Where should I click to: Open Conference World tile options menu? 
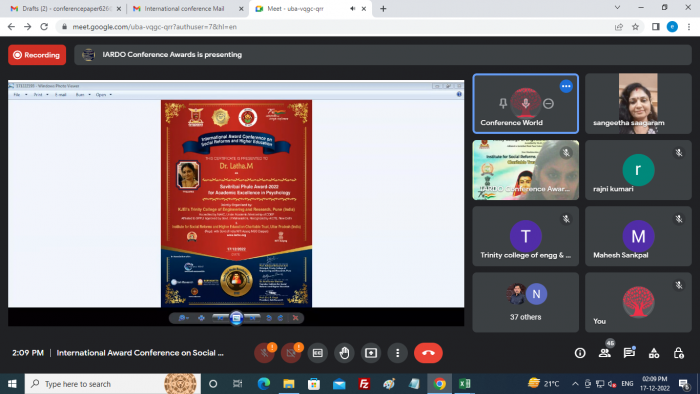[x=566, y=86]
